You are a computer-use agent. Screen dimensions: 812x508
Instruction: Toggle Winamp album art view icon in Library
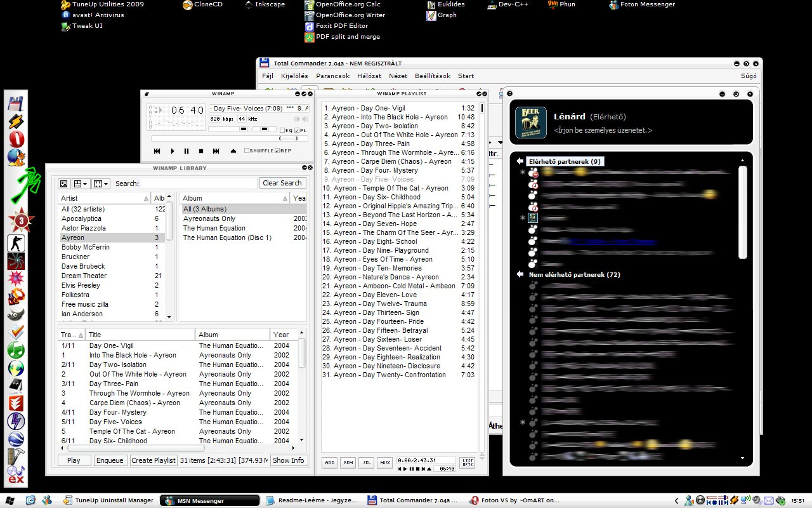pos(64,184)
